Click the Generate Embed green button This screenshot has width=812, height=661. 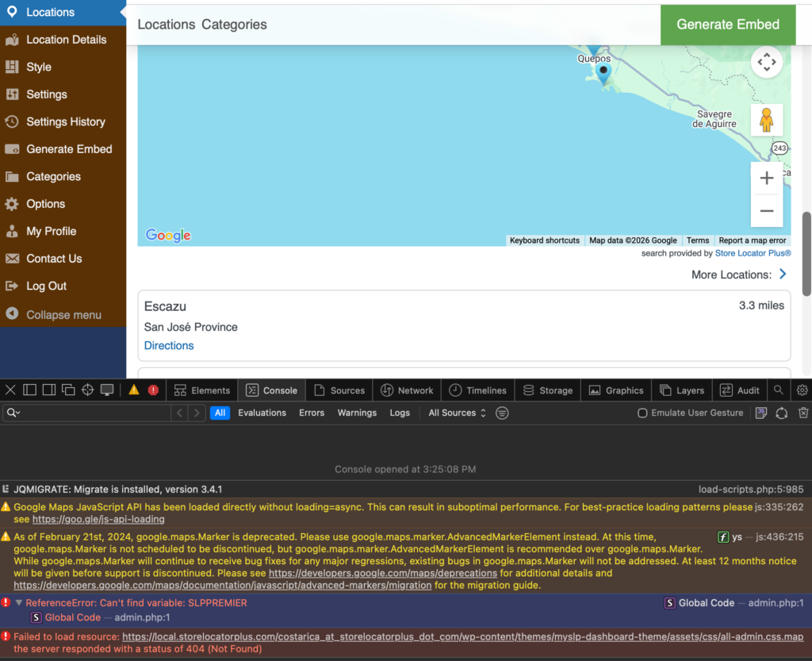(727, 25)
